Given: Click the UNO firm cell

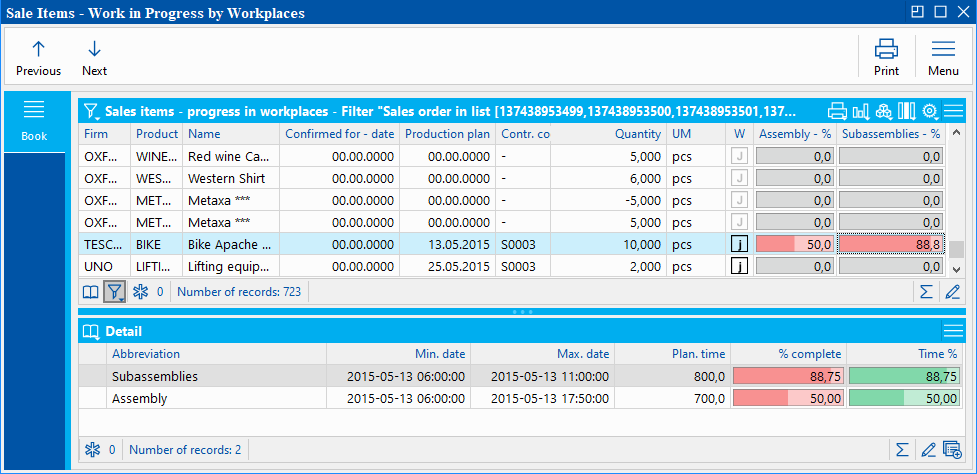Looking at the screenshot, I should click(105, 267).
